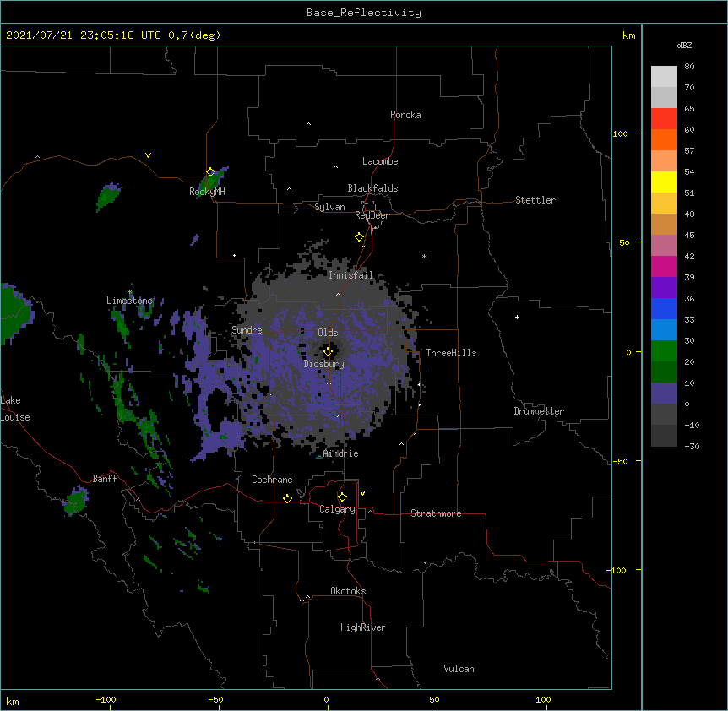The image size is (728, 711).
Task: Click the white caret marker west of Ponoka
Action: click(x=309, y=124)
